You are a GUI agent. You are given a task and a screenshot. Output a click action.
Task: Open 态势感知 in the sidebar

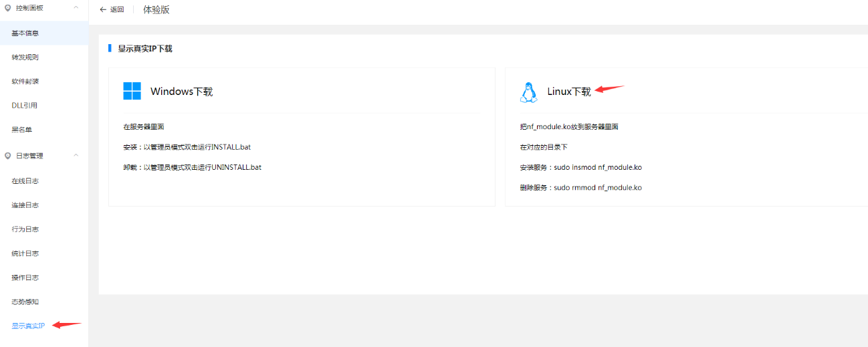tap(44, 302)
